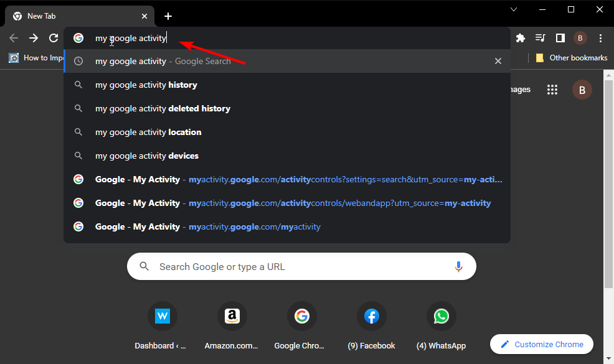The width and height of the screenshot is (614, 364).
Task: Open the Chrome three-dot menu
Action: coord(600,38)
